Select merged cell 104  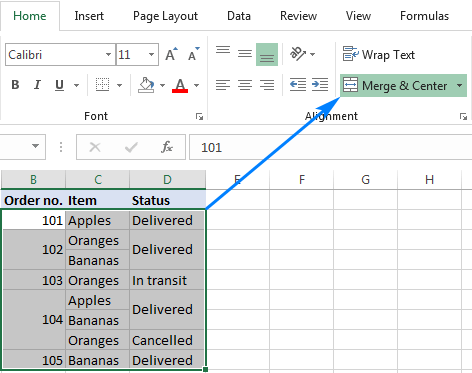point(33,319)
